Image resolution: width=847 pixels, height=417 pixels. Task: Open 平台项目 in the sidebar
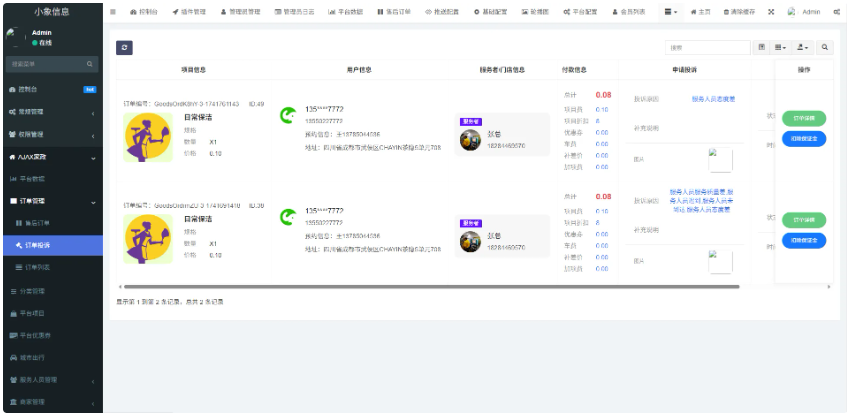[53, 313]
